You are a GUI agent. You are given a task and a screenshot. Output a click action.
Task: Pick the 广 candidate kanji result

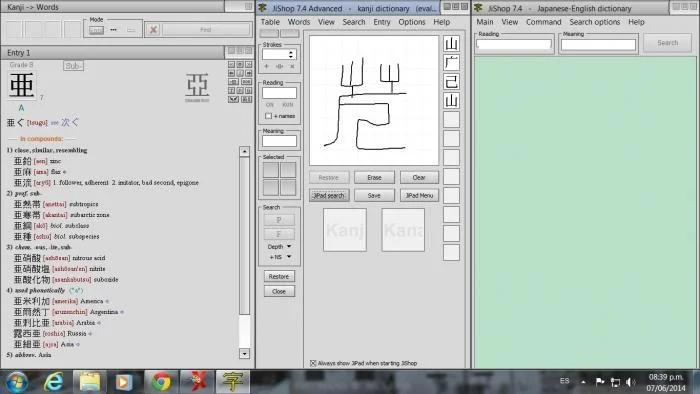(451, 63)
